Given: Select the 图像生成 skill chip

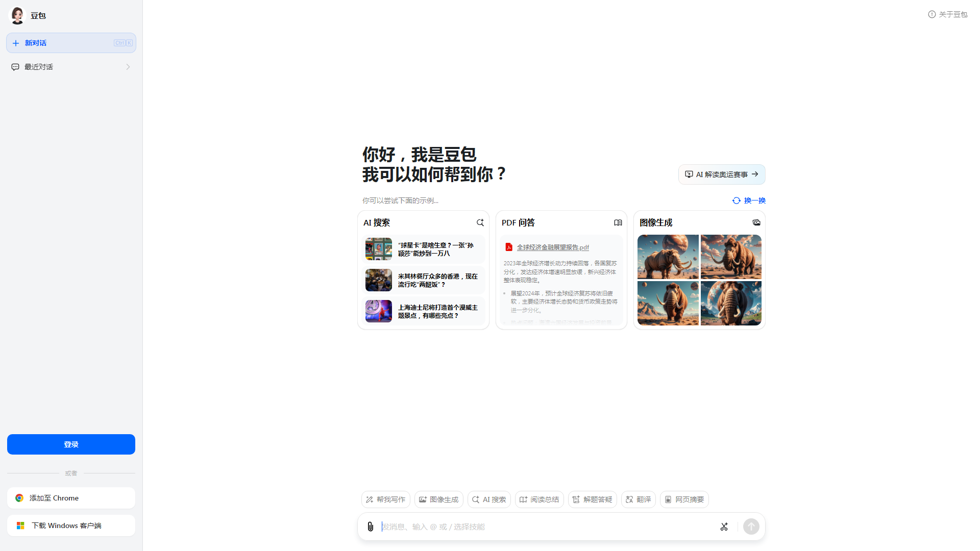Looking at the screenshot, I should [x=439, y=499].
